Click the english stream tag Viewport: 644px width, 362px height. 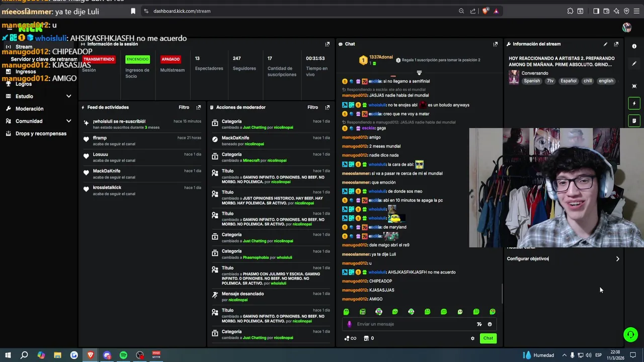pyautogui.click(x=606, y=81)
